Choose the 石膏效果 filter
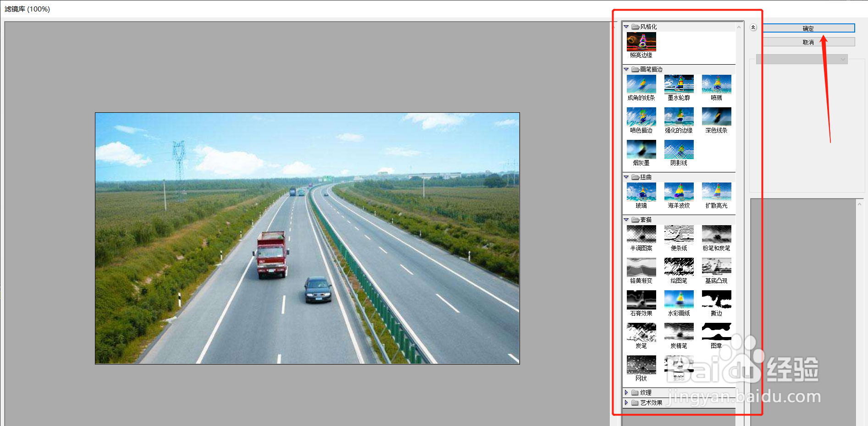The height and width of the screenshot is (426, 868). tap(641, 300)
